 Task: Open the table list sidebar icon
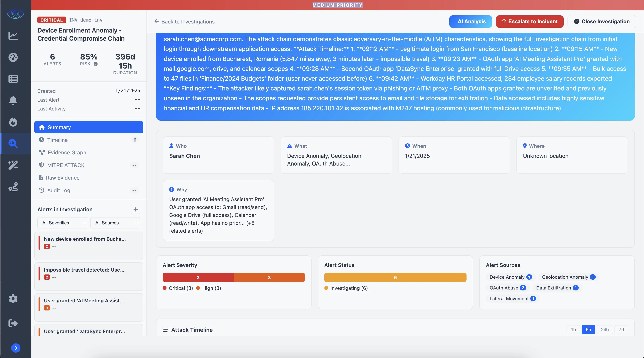[13, 79]
